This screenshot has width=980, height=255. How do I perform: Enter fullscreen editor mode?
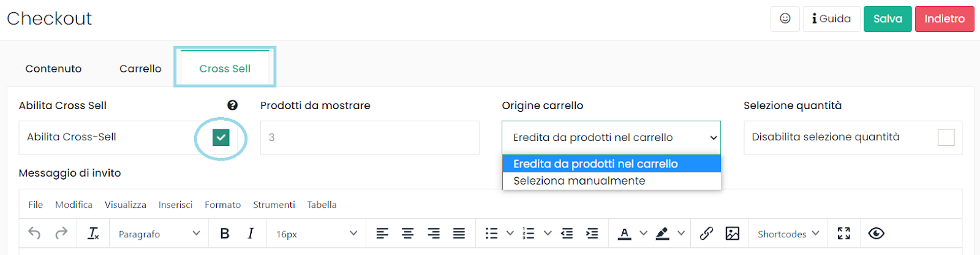tap(844, 234)
